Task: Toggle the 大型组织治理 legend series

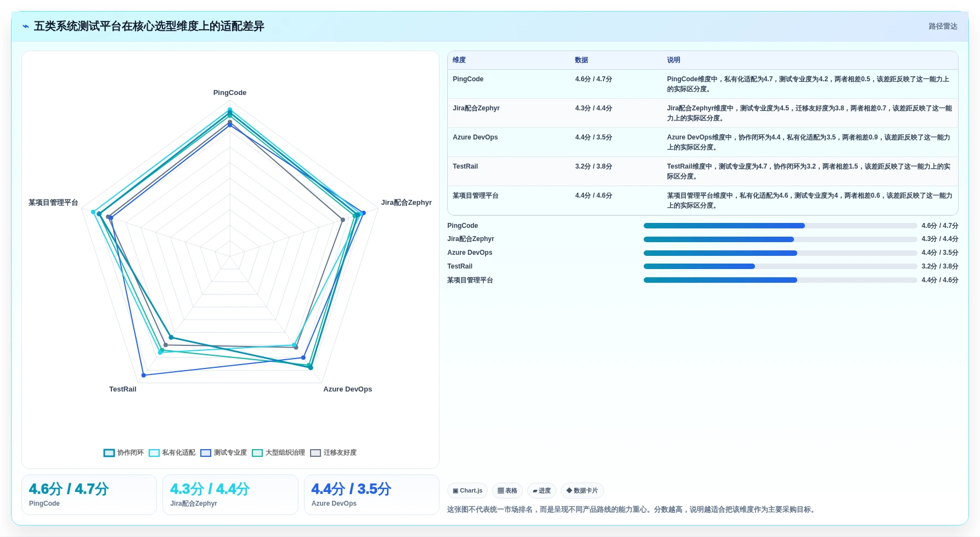Action: (278, 452)
